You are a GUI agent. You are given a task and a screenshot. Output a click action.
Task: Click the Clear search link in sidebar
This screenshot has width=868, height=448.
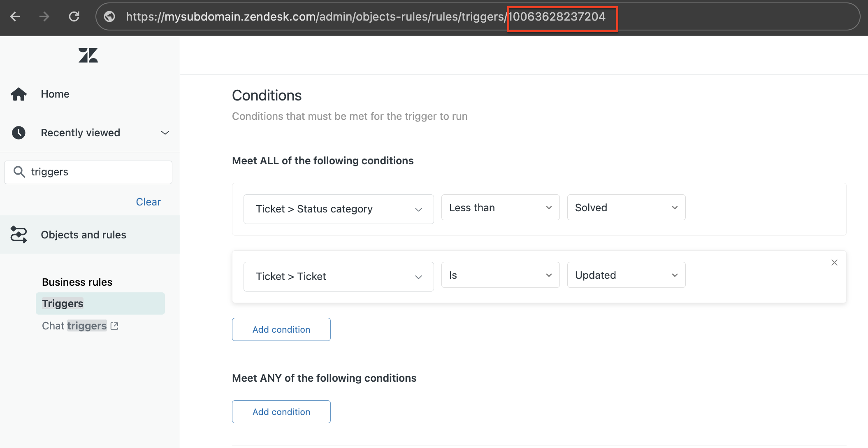(149, 201)
